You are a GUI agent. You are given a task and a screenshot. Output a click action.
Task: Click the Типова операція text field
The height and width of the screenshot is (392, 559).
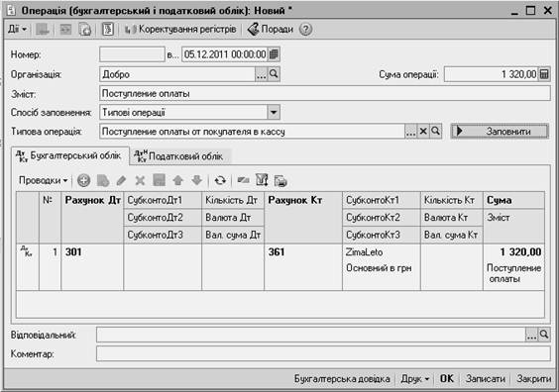tap(252, 132)
